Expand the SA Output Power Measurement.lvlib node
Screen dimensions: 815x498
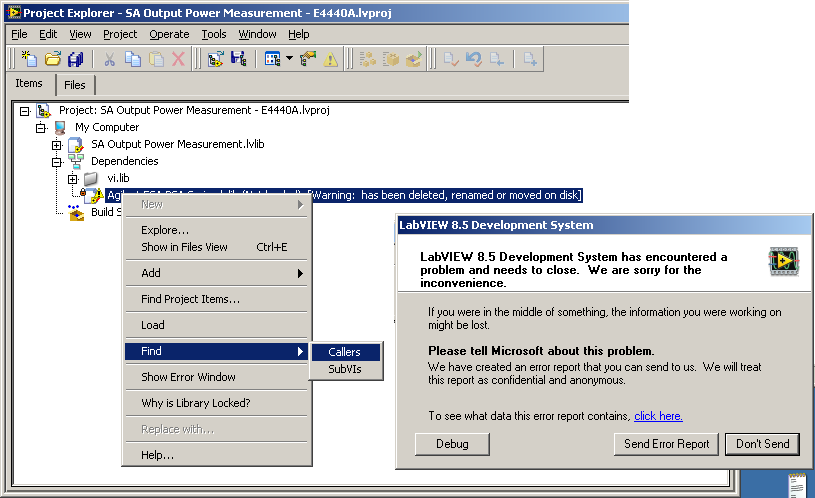point(57,145)
